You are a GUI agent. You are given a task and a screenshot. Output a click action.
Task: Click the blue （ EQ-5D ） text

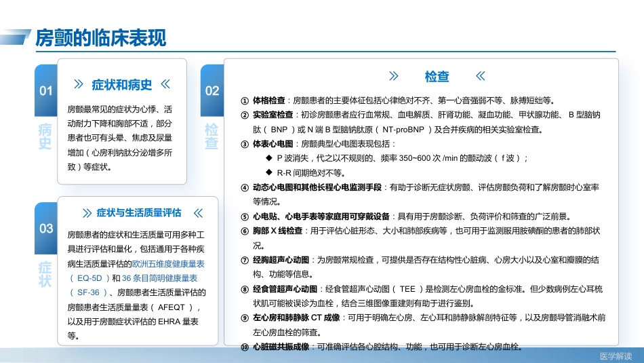tap(89, 278)
